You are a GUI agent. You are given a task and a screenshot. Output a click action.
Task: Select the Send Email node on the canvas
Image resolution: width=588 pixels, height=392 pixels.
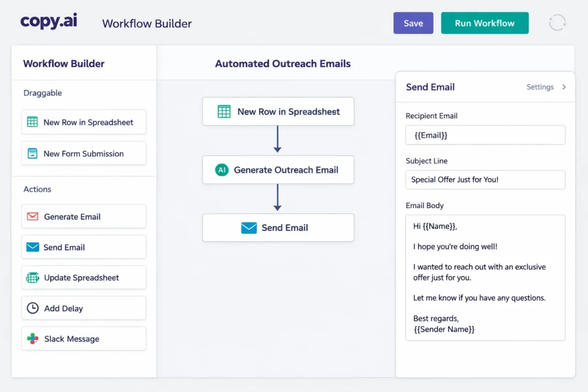pyautogui.click(x=278, y=227)
